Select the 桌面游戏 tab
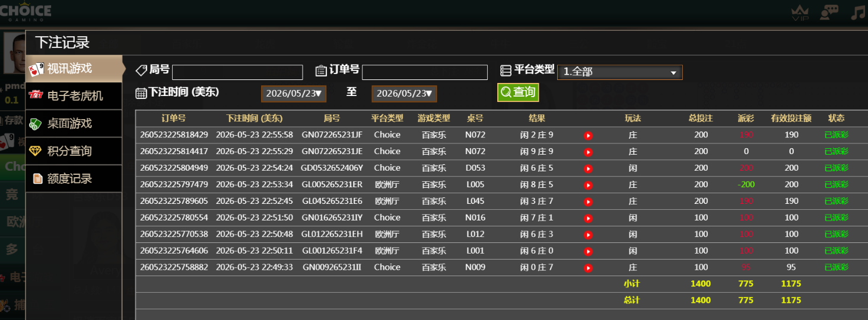This screenshot has width=868, height=320. (x=74, y=123)
